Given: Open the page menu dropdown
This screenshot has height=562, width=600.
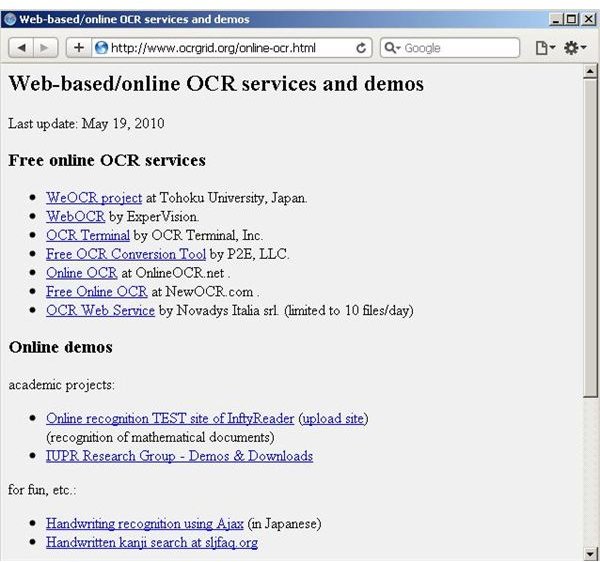Looking at the screenshot, I should [x=545, y=48].
